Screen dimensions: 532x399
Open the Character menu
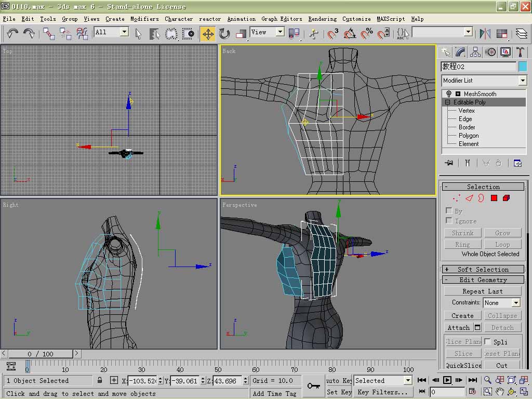point(179,19)
